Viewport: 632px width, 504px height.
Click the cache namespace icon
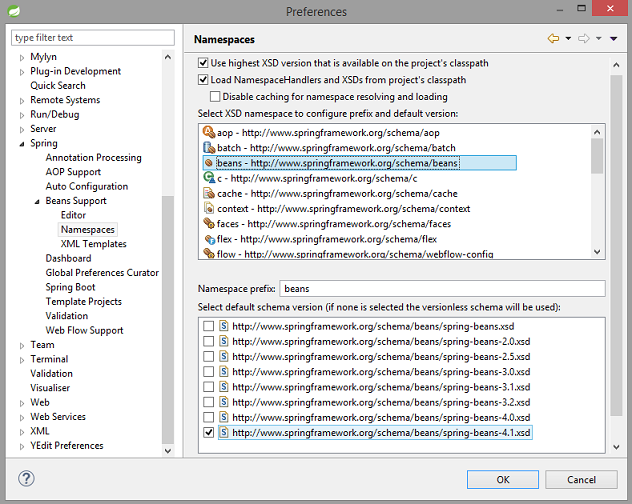(x=209, y=193)
